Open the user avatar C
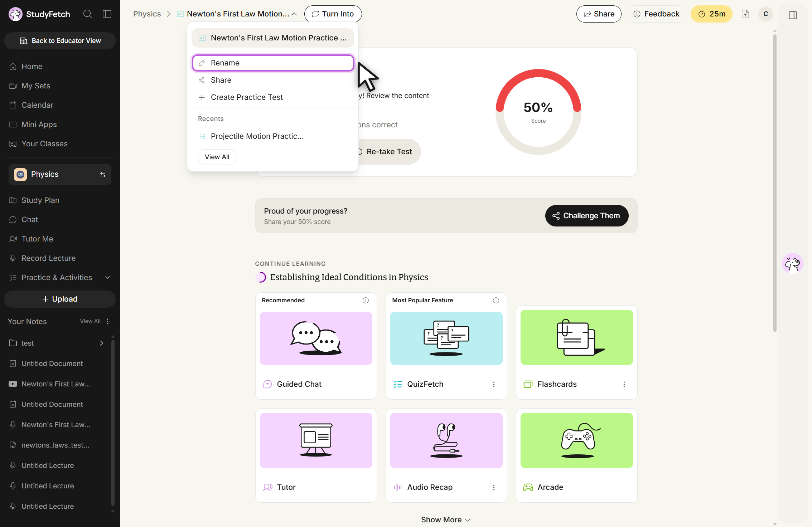812x527 pixels. (x=766, y=14)
